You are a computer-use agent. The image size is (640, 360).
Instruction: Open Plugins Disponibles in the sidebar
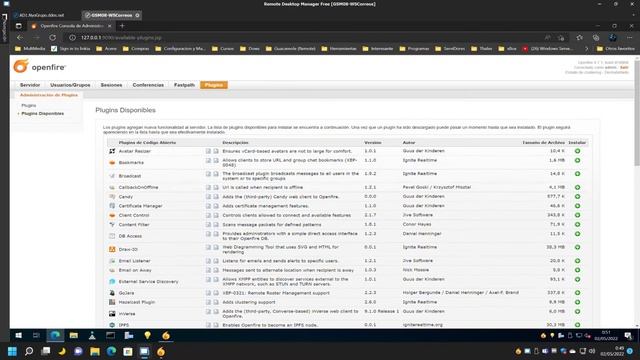tap(42, 113)
